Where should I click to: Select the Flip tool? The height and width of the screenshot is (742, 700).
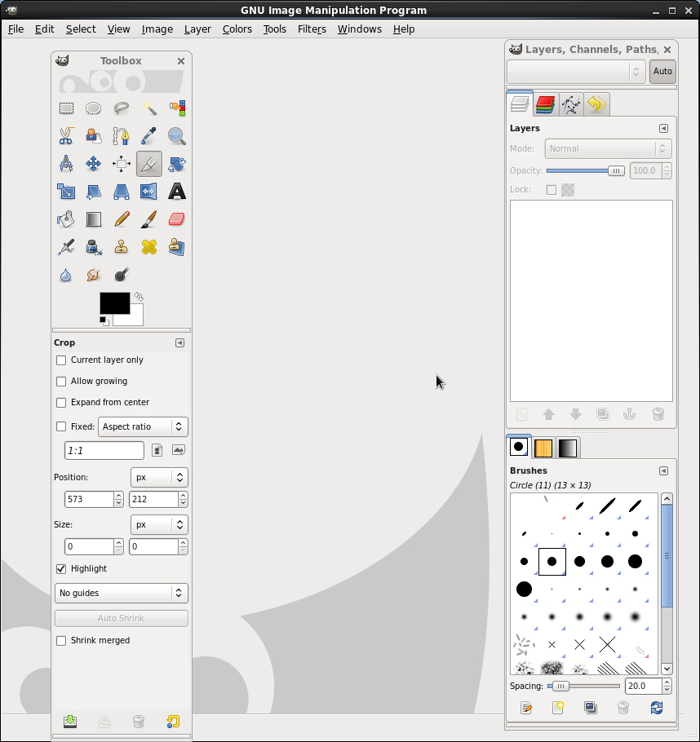149,192
